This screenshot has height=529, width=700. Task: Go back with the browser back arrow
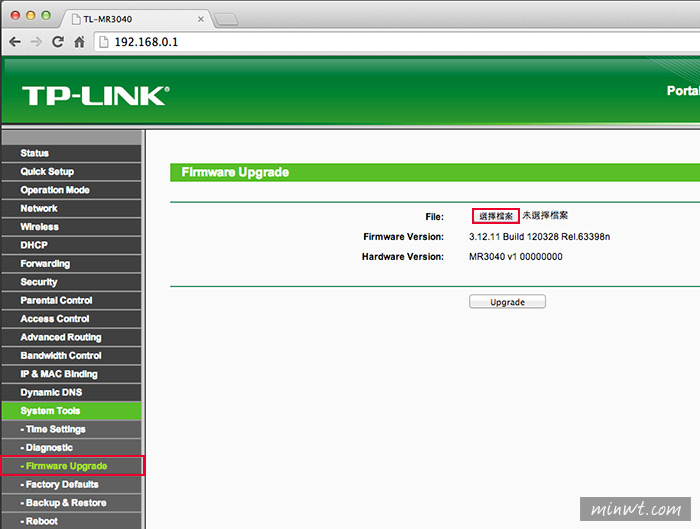pos(15,42)
